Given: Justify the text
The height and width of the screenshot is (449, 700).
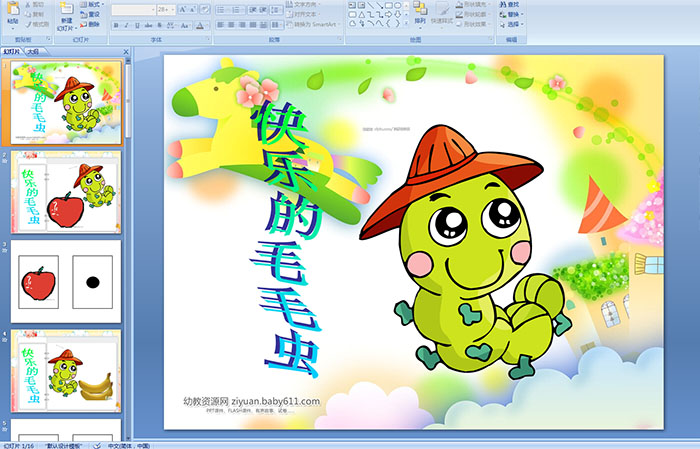Looking at the screenshot, I should (253, 25).
